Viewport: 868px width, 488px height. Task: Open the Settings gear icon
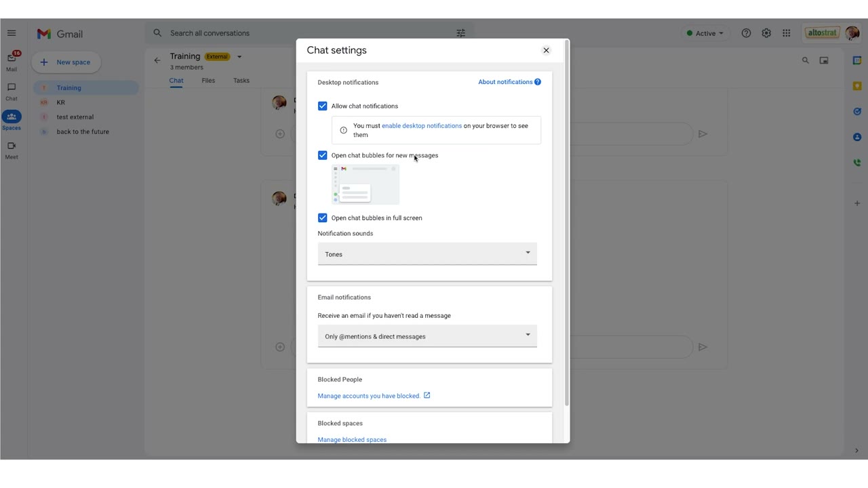click(766, 33)
